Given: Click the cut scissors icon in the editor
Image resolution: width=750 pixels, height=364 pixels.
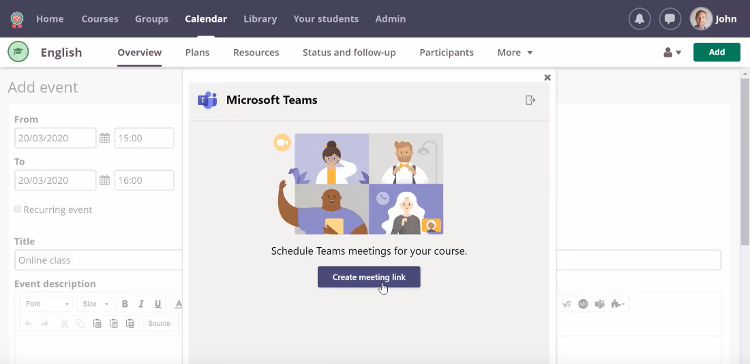Looking at the screenshot, I should (x=64, y=324).
